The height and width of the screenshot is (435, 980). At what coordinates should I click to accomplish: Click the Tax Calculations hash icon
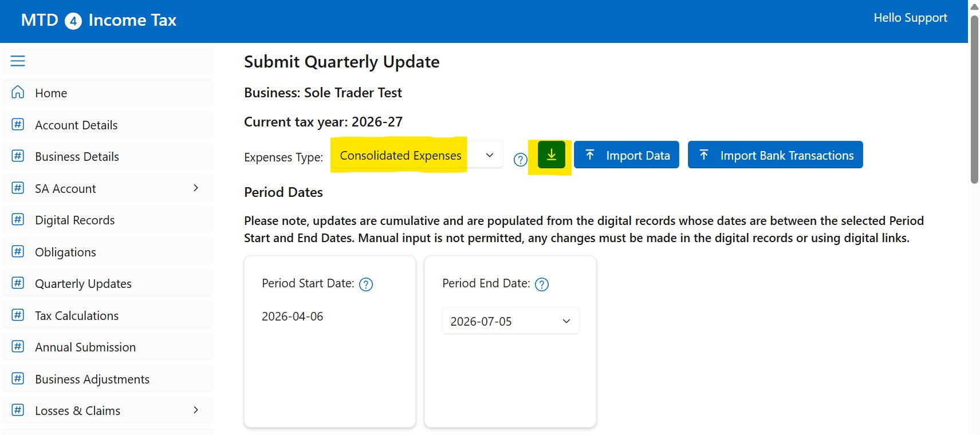coord(18,315)
